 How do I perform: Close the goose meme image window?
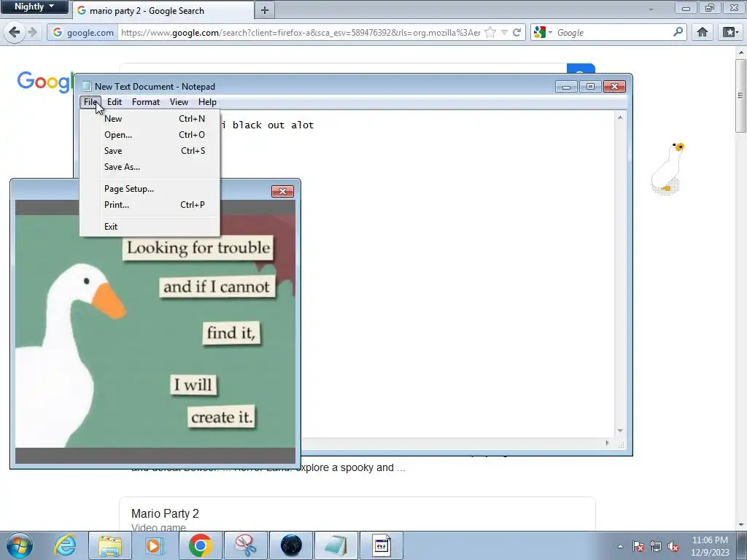[x=282, y=191]
